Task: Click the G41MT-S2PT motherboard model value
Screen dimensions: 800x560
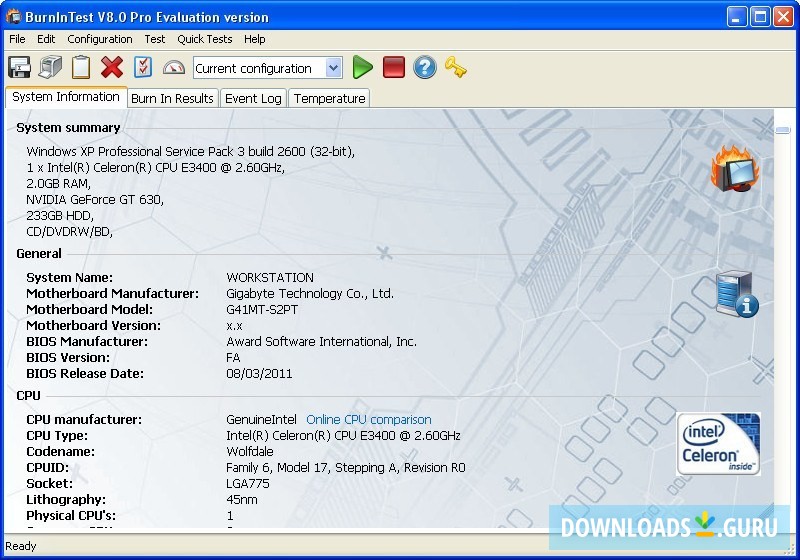Action: click(x=262, y=310)
